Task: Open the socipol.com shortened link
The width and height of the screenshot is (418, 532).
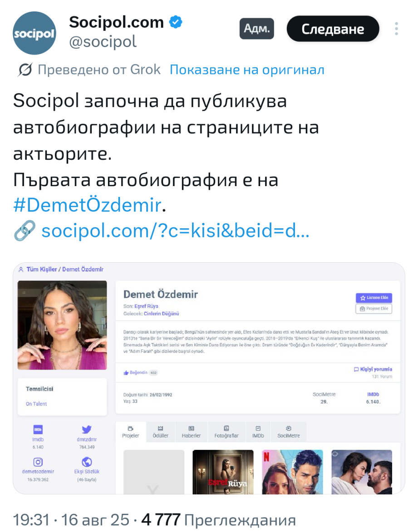Action: 175,231
